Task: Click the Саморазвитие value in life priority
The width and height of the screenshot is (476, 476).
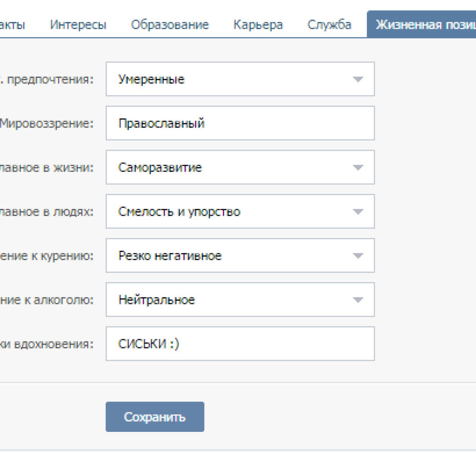Action: [x=160, y=168]
